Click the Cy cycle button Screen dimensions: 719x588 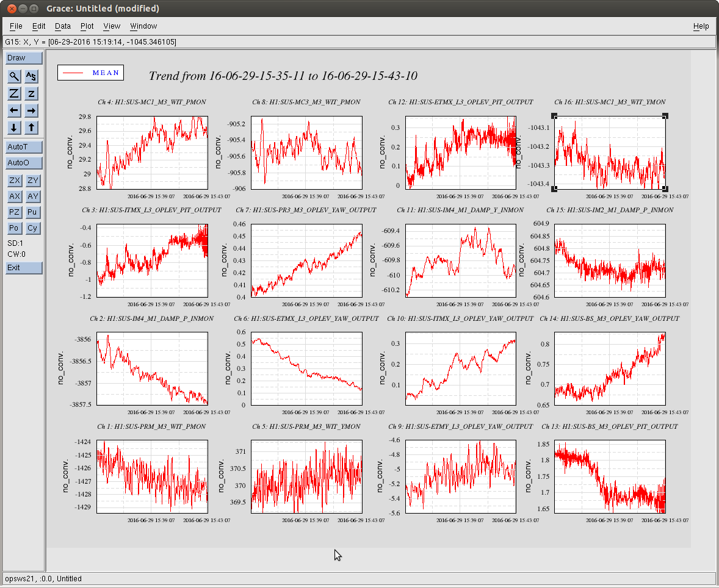pyautogui.click(x=32, y=228)
